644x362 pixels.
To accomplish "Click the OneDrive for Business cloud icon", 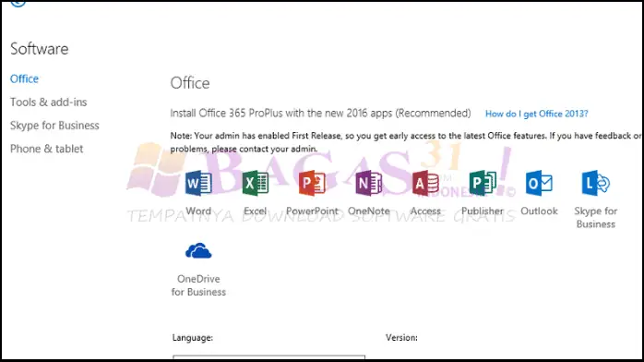I will (x=198, y=250).
